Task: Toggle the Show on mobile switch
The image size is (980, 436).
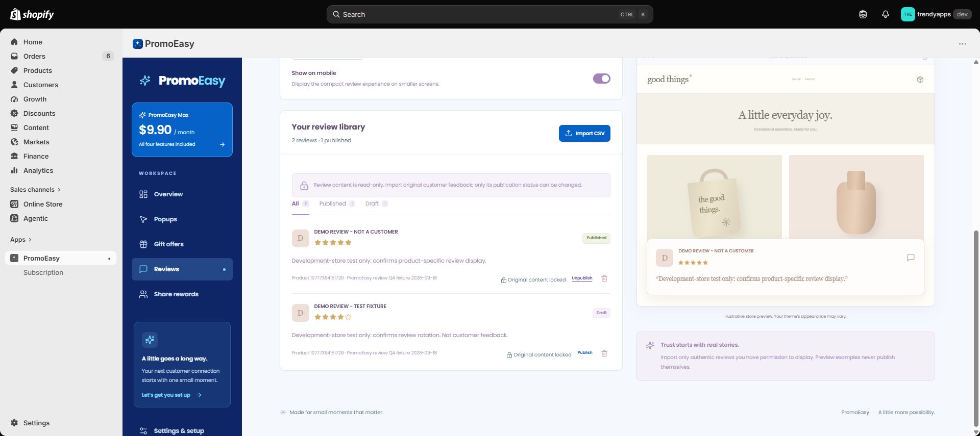Action: 601,79
